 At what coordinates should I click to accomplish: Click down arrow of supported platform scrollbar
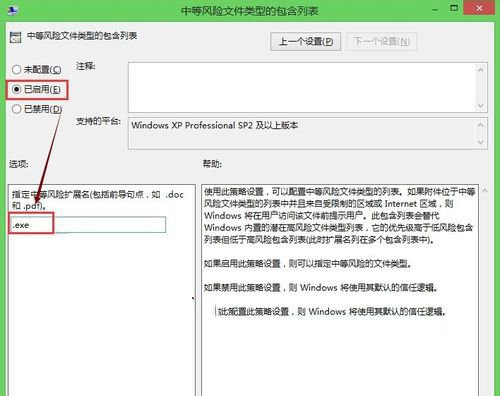coord(481,142)
